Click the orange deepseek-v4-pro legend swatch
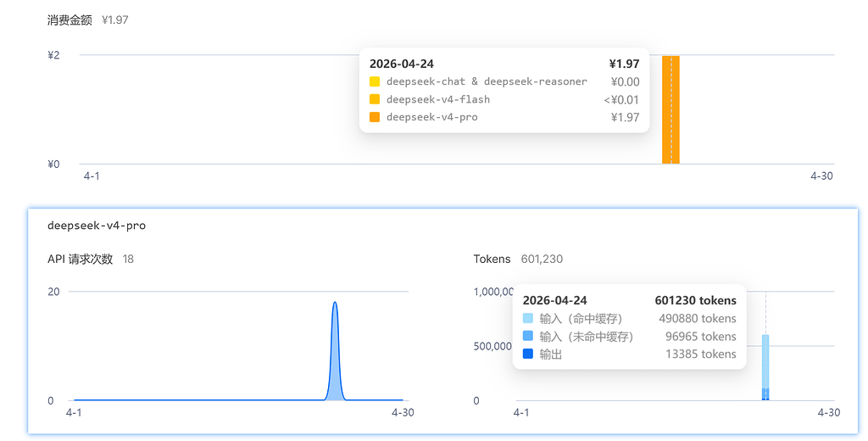Viewport: 868px width, 441px height. (x=375, y=117)
